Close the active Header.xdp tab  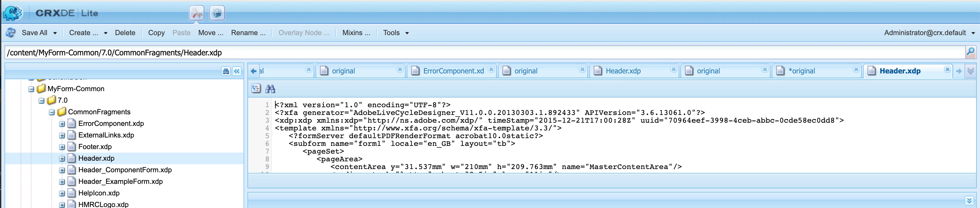947,69
